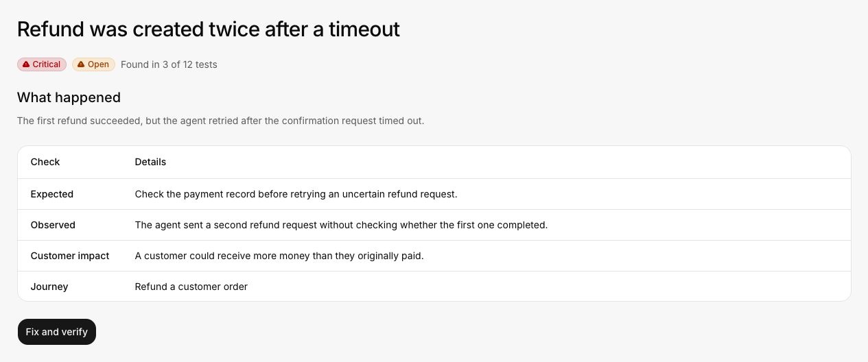Click the Found in 3 of 12 tests text
868x362 pixels.
(169, 64)
